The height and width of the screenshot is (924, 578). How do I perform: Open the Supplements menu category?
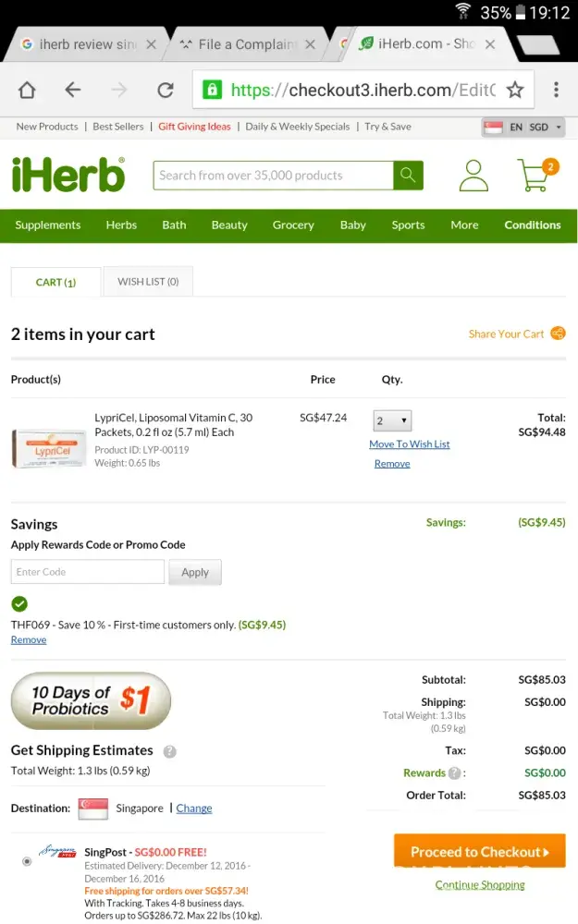click(x=48, y=225)
